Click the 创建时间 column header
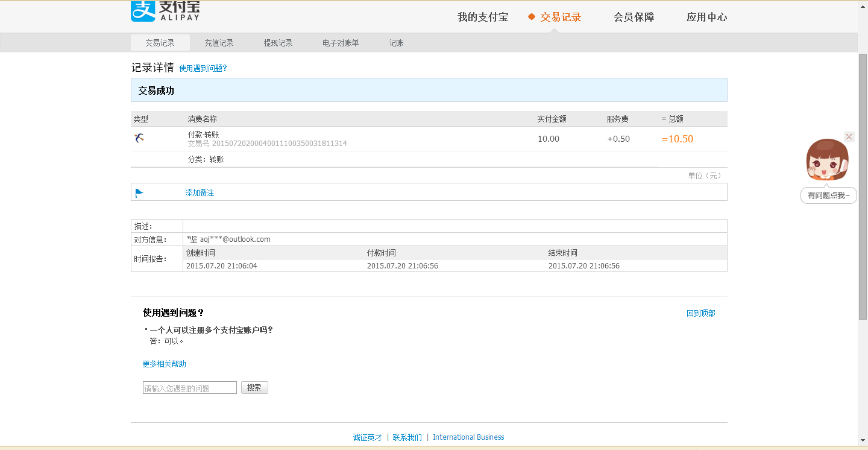 click(201, 253)
